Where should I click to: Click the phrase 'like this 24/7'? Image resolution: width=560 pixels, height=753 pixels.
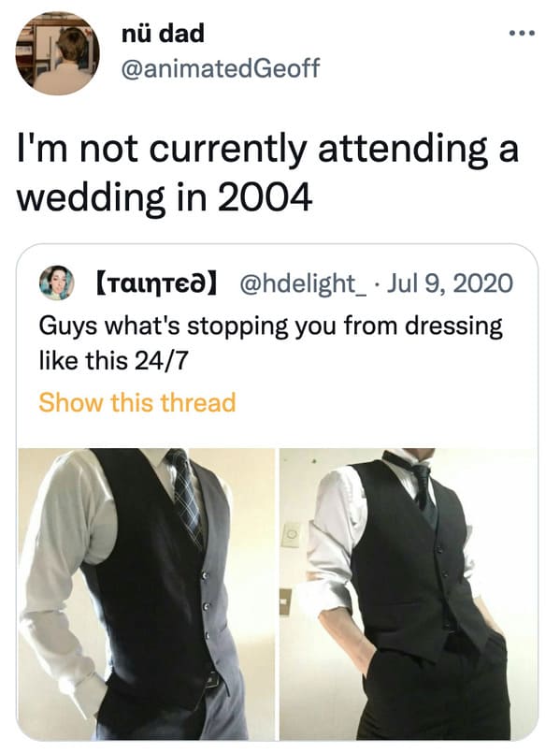pos(112,361)
